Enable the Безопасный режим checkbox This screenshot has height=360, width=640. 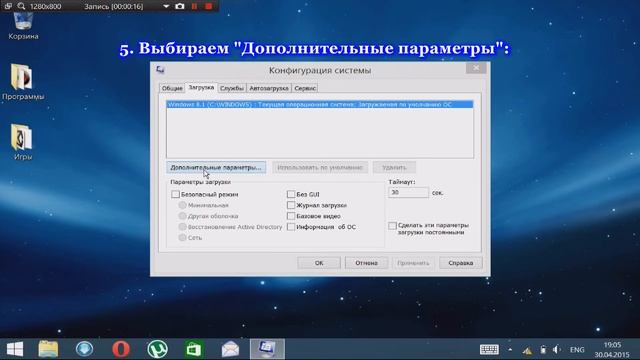pyautogui.click(x=176, y=194)
